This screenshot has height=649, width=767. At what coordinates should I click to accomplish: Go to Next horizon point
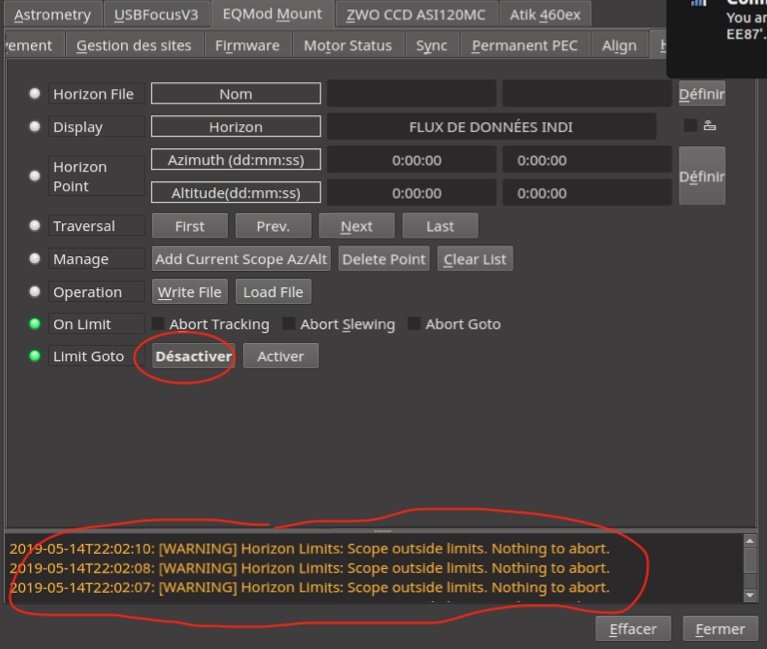point(357,226)
